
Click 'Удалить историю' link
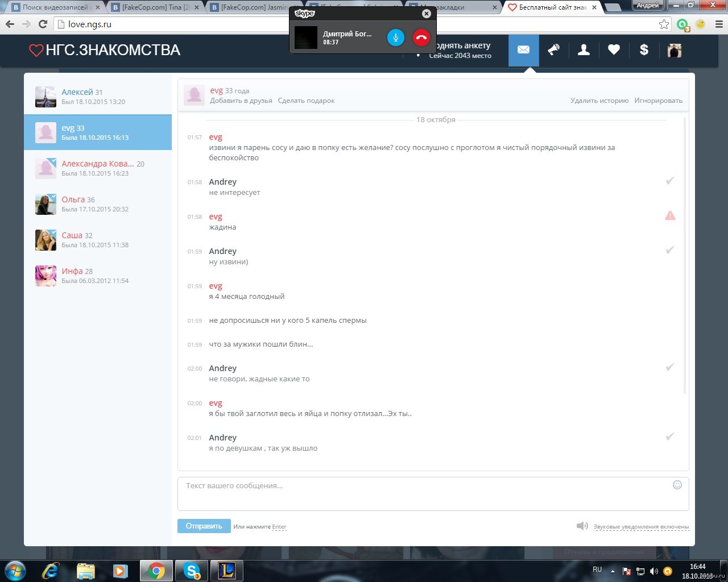[599, 101]
